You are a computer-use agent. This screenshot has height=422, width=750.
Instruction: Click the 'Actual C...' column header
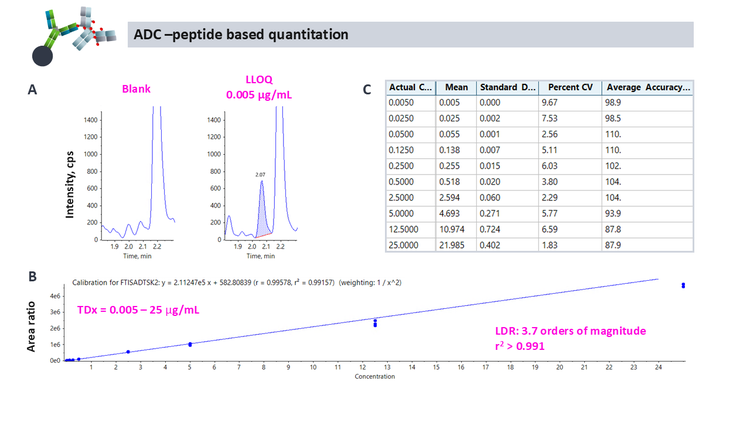click(409, 89)
